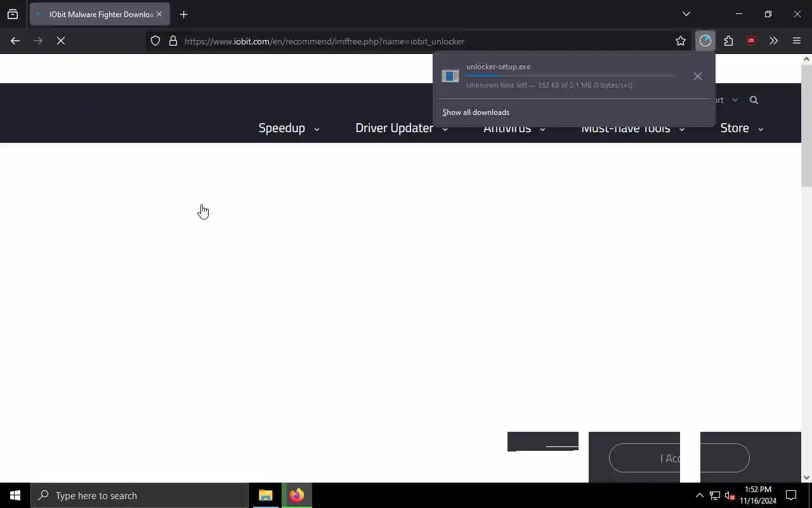Show more tools overflow chevrons
The height and width of the screenshot is (508, 812).
coord(773,41)
